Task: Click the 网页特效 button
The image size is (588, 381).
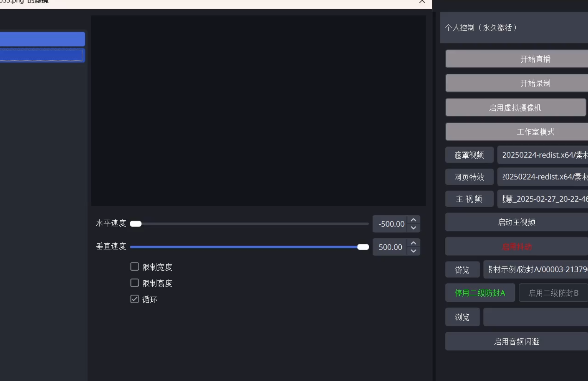Action: 469,177
